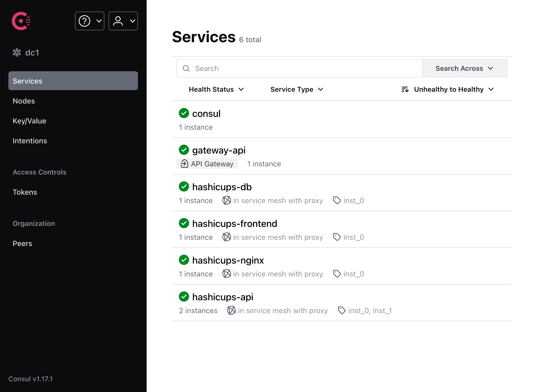Open the Search Across dropdown
The height and width of the screenshot is (392, 537).
[464, 68]
